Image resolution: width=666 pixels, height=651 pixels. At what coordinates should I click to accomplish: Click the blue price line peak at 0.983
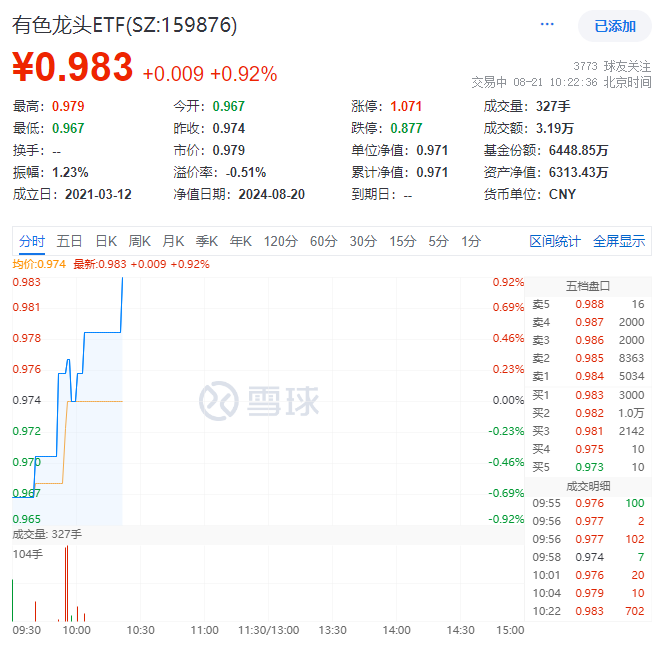[x=122, y=279]
